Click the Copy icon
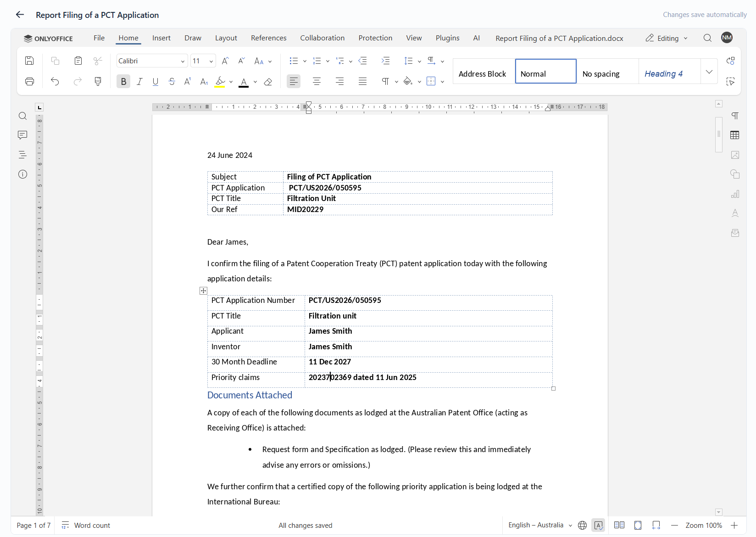Screen dimensions: 756x537 [x=55, y=61]
